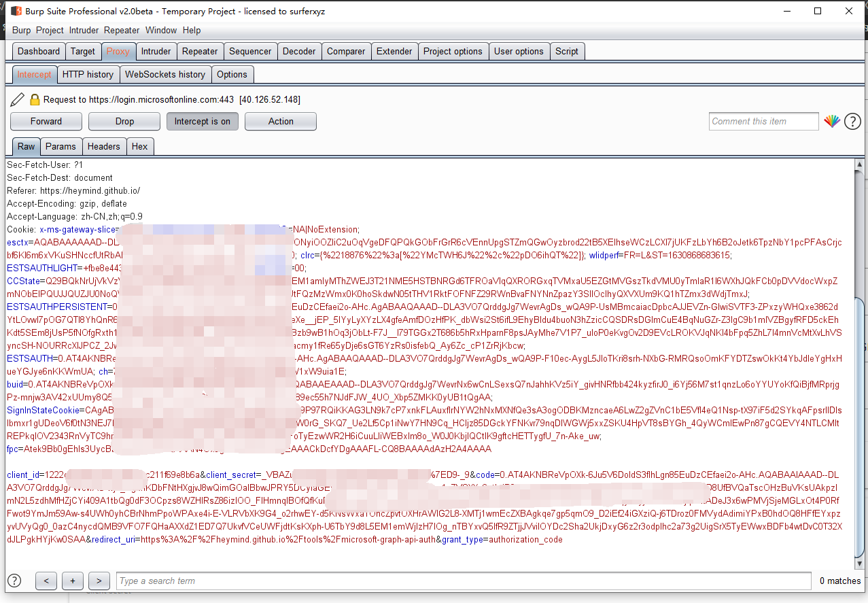Switch to the Params view tab

[x=60, y=146]
